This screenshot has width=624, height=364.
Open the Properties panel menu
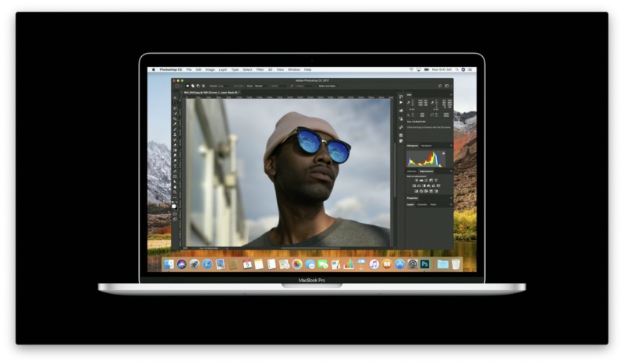point(451,198)
